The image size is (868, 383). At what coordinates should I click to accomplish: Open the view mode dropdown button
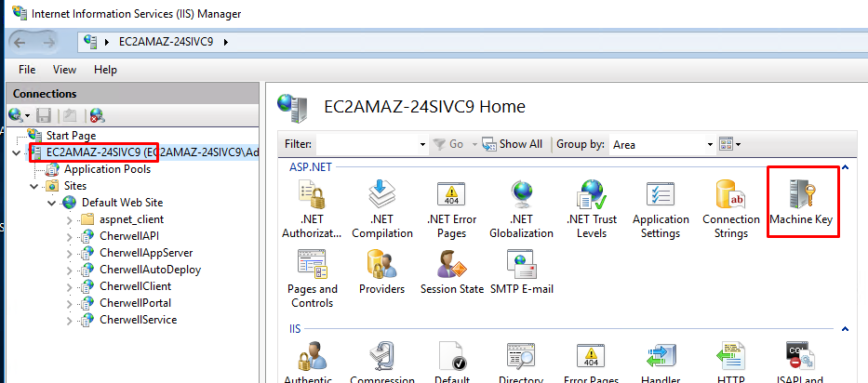731,144
